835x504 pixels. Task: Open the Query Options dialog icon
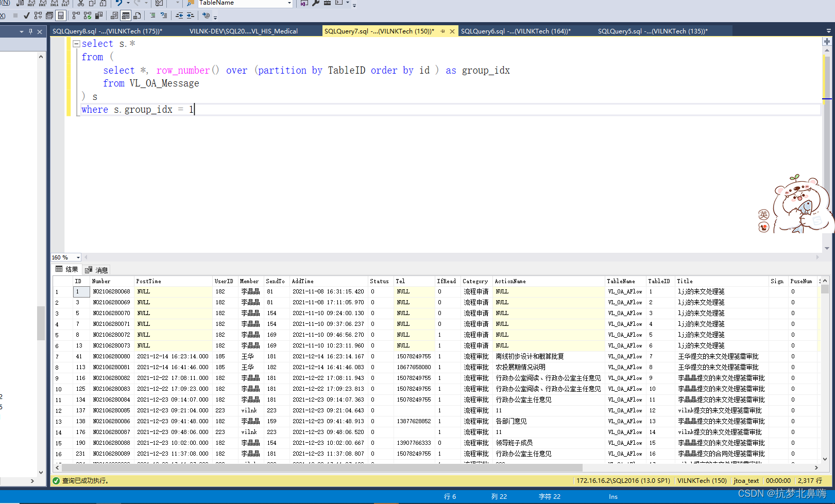click(49, 15)
